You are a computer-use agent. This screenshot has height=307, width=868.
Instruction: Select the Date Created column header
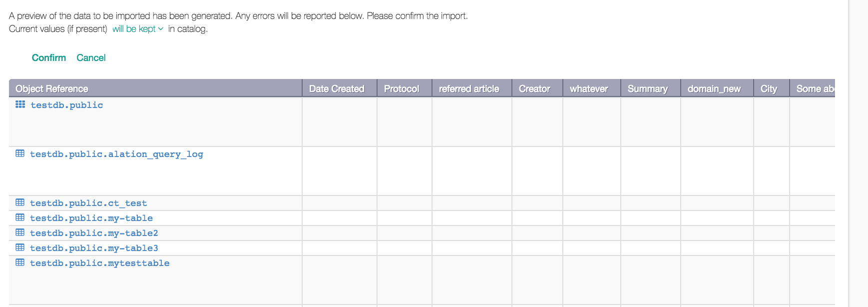(x=340, y=88)
